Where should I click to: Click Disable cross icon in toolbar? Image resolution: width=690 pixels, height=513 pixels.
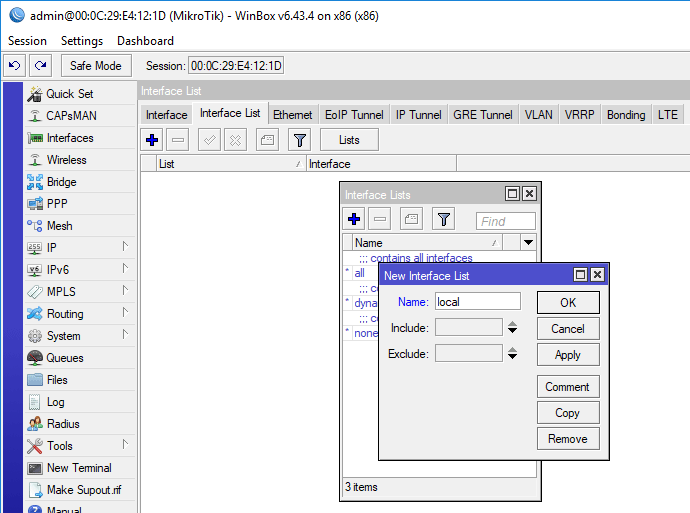click(x=235, y=140)
